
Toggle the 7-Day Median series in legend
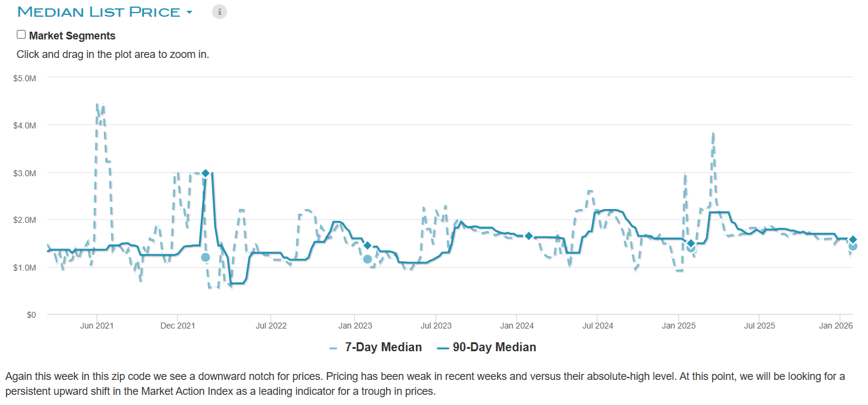click(x=383, y=348)
